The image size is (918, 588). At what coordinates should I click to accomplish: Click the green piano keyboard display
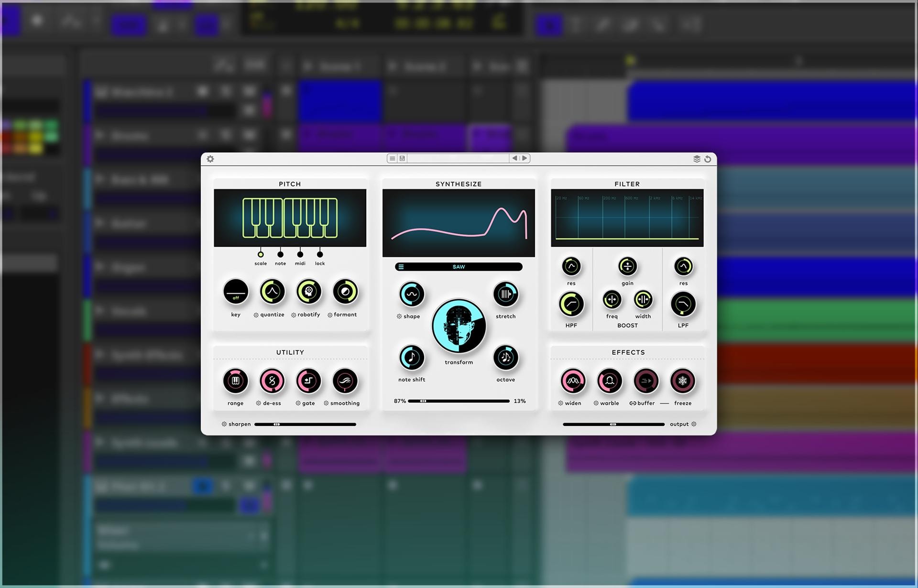pyautogui.click(x=290, y=218)
